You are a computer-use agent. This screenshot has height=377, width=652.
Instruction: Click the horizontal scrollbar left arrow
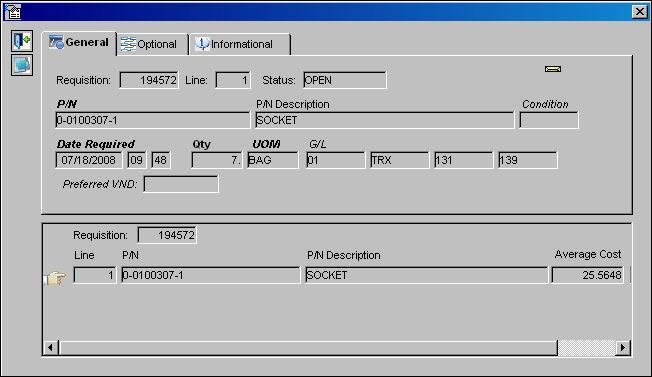coord(51,347)
